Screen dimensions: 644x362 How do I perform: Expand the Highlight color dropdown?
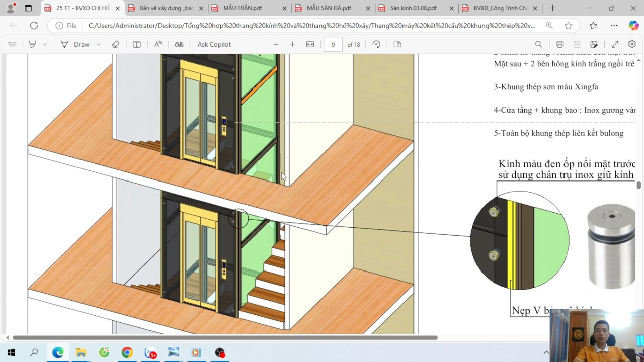click(45, 44)
